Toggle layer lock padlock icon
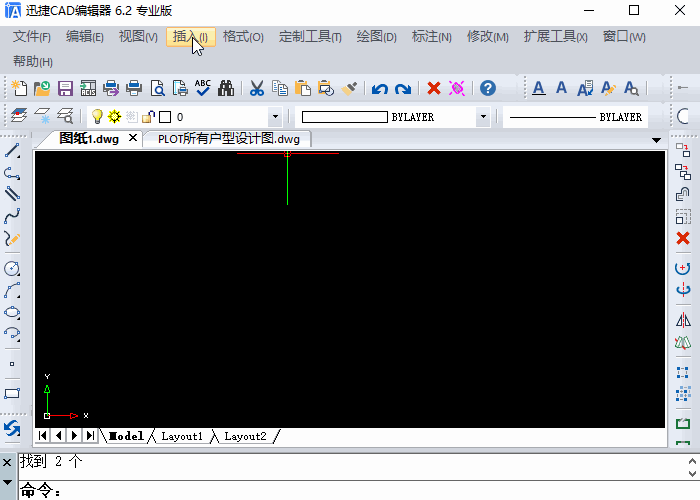This screenshot has height=500, width=700. pos(148,117)
